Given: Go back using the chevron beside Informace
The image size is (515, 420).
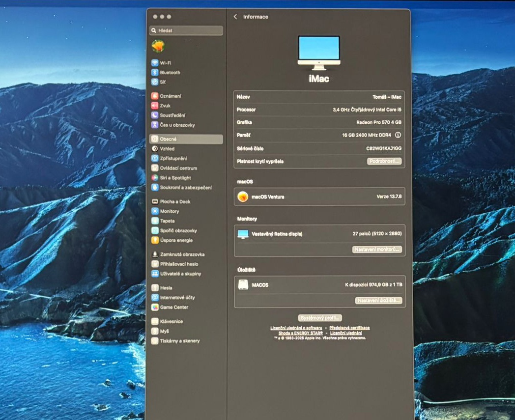Looking at the screenshot, I should tap(235, 17).
